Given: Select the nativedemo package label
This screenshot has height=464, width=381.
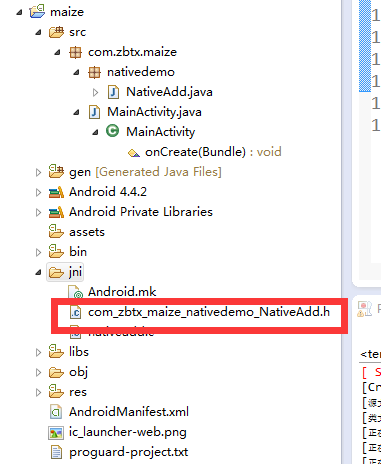Looking at the screenshot, I should click(141, 72).
